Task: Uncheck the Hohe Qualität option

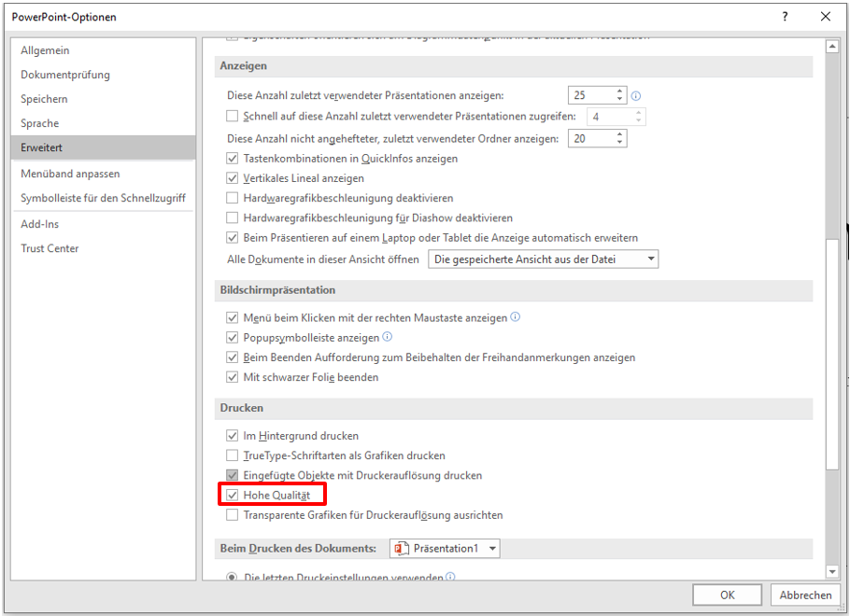Action: pyautogui.click(x=232, y=496)
